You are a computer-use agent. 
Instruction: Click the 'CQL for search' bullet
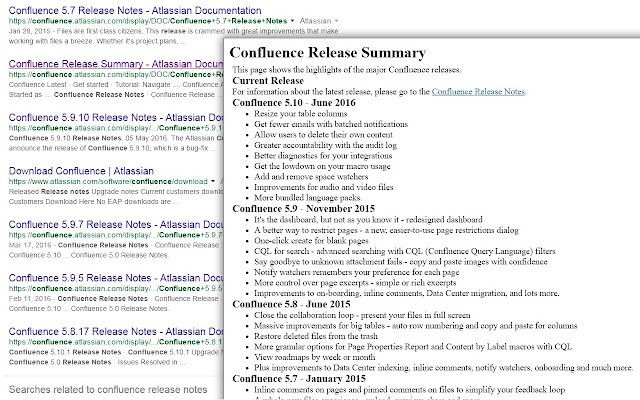(404, 251)
